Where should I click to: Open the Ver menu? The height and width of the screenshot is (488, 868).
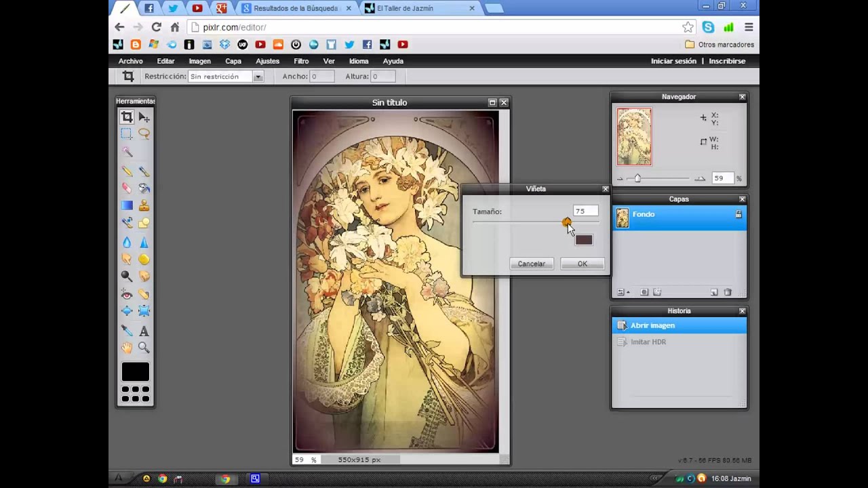pyautogui.click(x=329, y=61)
